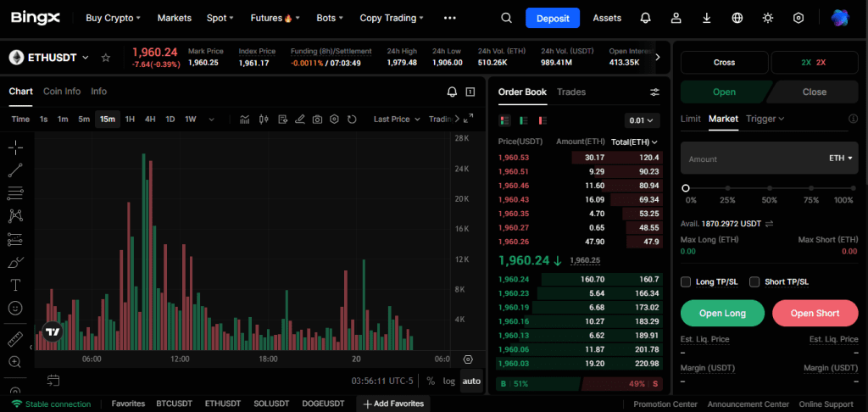Select the 1H timeframe

coord(130,119)
